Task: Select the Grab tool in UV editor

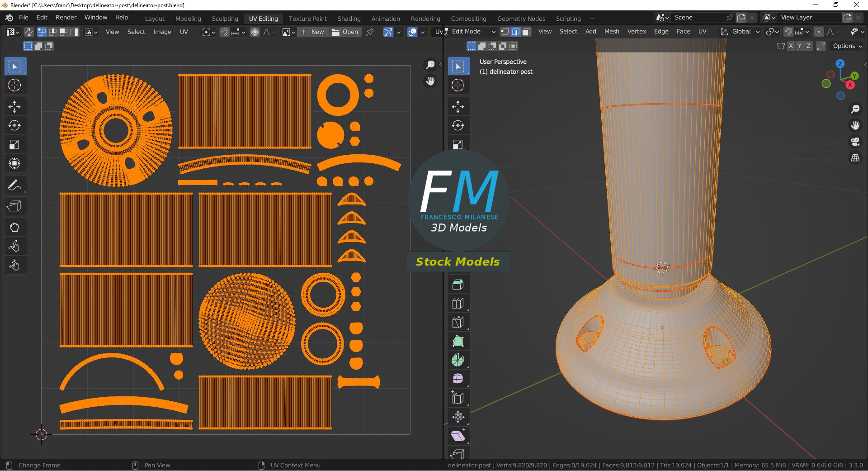Action: (14, 227)
